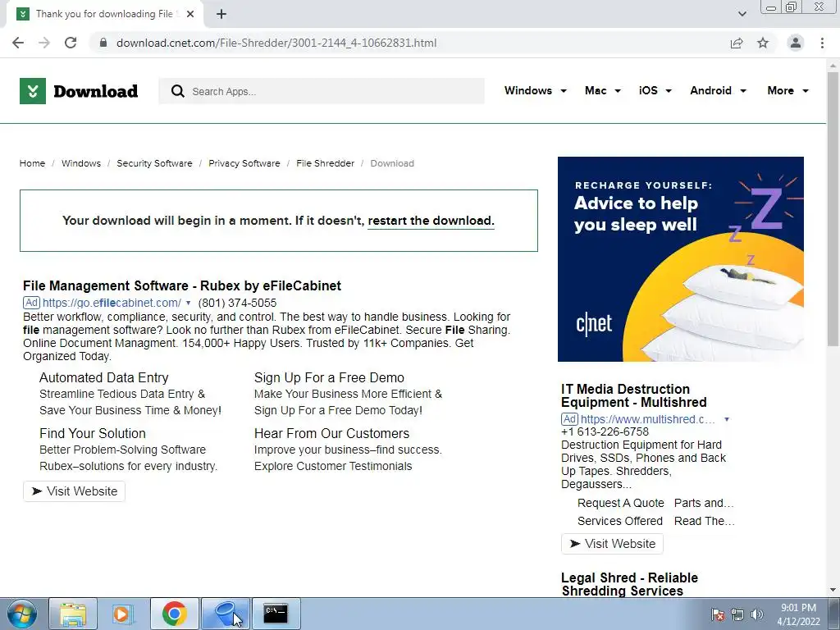Open the command prompt taskbar icon
The image size is (840, 630).
[276, 614]
